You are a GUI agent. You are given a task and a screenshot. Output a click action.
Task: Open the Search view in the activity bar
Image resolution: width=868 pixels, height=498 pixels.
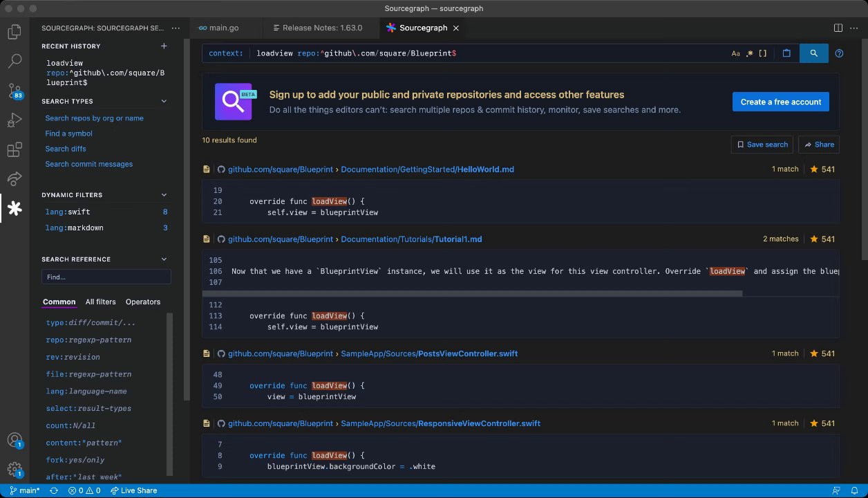(x=15, y=61)
